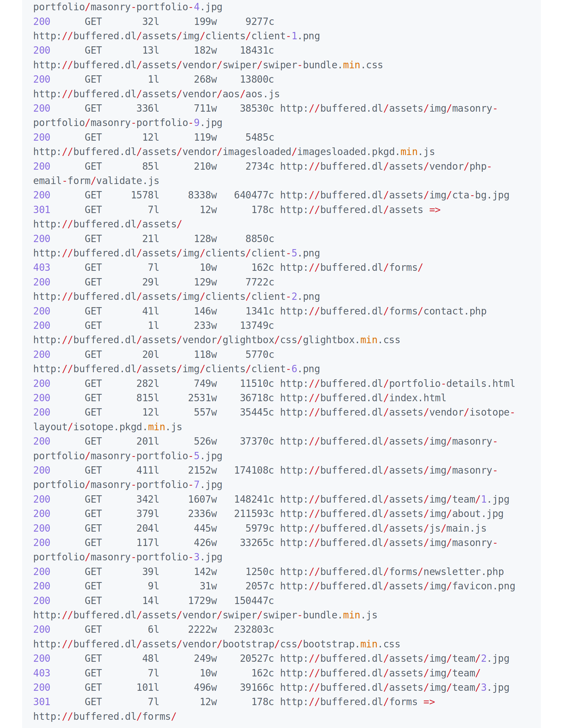This screenshot has width=563, height=728.
Task: Click the assets/img/about.jpg URL
Action: tap(392, 514)
